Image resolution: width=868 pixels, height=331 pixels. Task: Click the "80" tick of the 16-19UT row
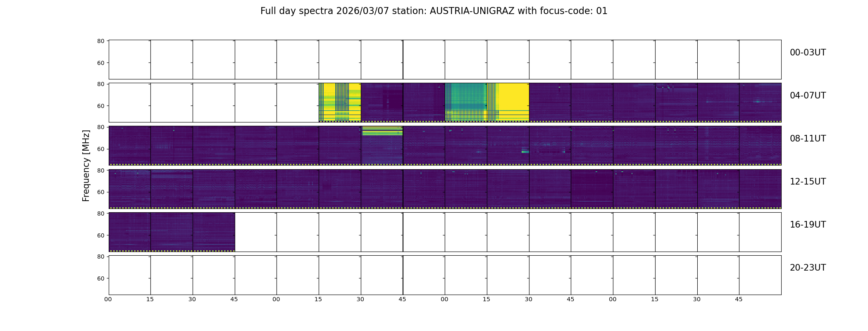(x=100, y=213)
